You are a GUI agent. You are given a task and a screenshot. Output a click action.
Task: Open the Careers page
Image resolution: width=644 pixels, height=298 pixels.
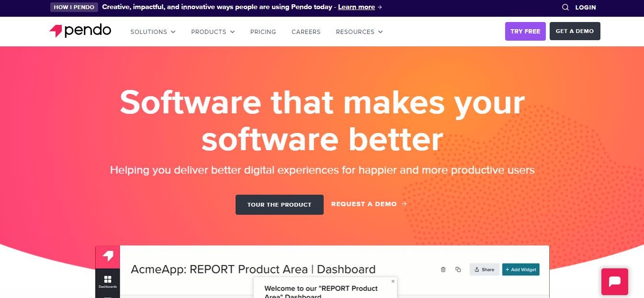tap(306, 32)
